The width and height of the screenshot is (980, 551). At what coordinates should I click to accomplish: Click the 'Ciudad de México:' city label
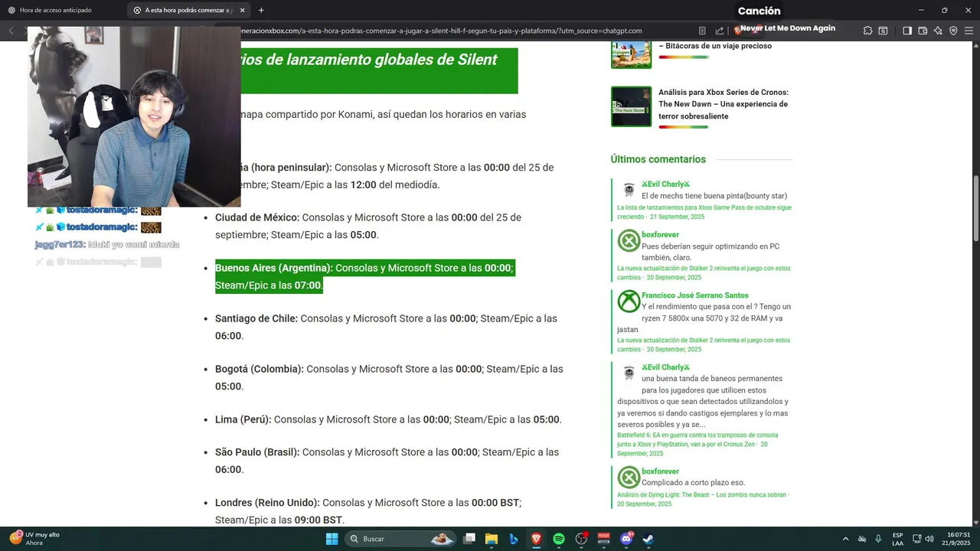tap(257, 217)
